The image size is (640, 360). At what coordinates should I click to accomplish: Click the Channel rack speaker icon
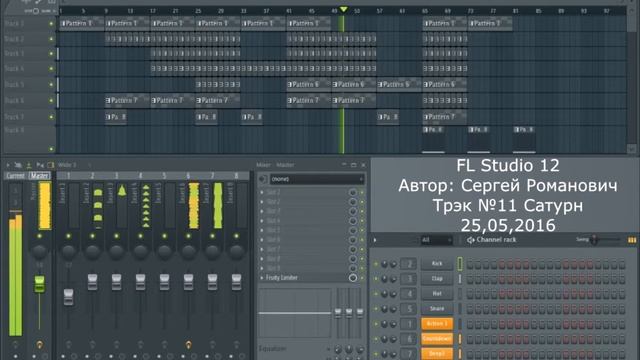click(x=471, y=240)
